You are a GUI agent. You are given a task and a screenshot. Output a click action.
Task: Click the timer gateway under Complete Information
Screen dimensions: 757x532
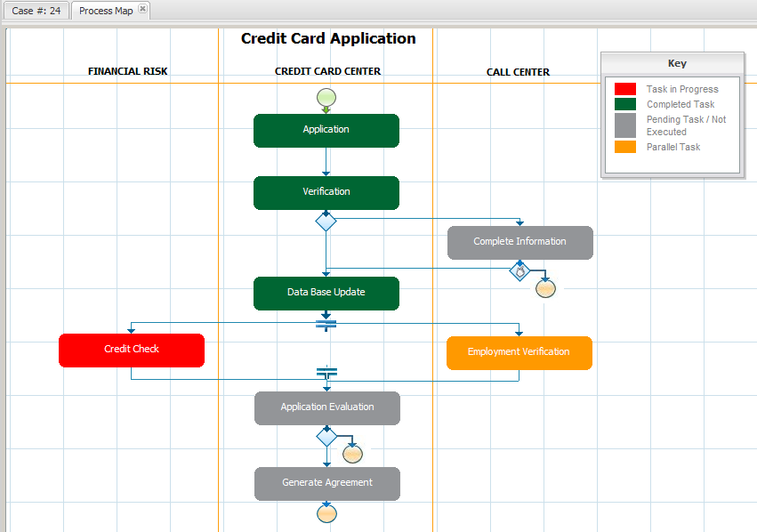[519, 271]
